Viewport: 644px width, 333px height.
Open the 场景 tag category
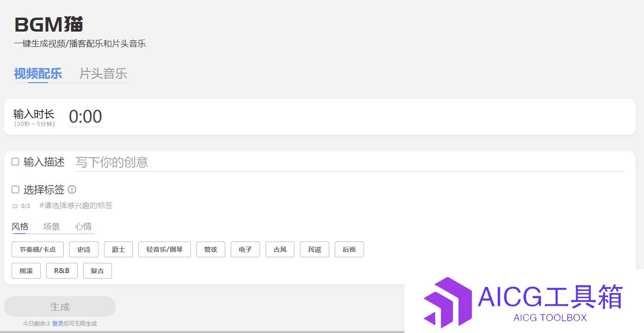[x=52, y=227]
